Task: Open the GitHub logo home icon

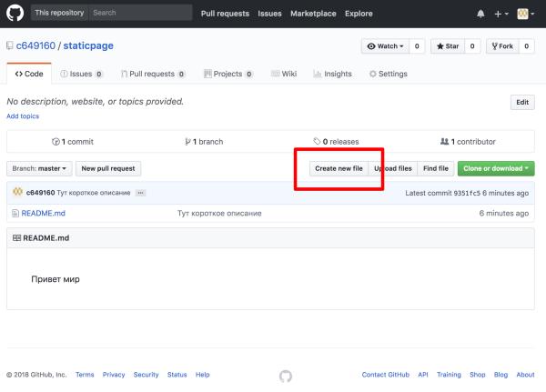Action: [15, 14]
